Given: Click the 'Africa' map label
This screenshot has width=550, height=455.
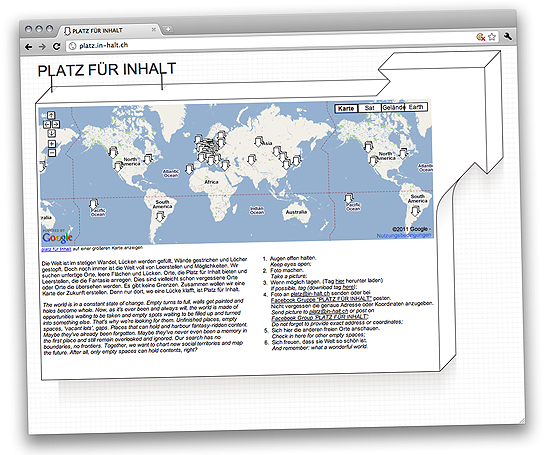Looking at the screenshot, I should pos(211,182).
